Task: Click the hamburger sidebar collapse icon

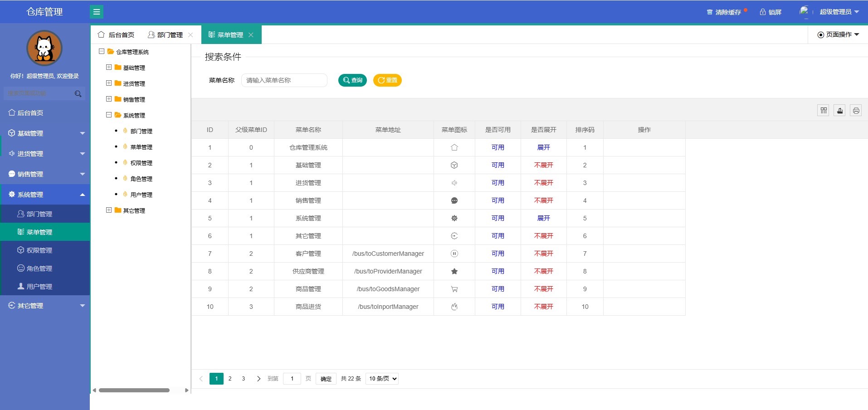Action: click(97, 12)
